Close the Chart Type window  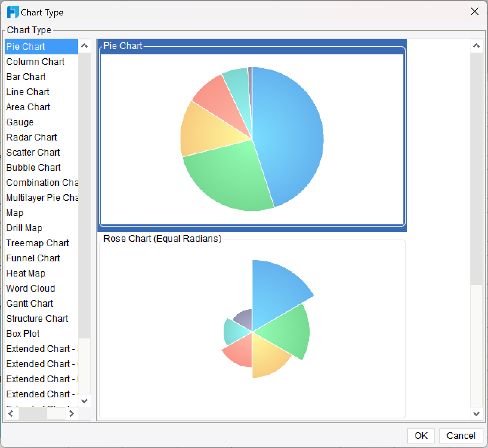point(475,12)
